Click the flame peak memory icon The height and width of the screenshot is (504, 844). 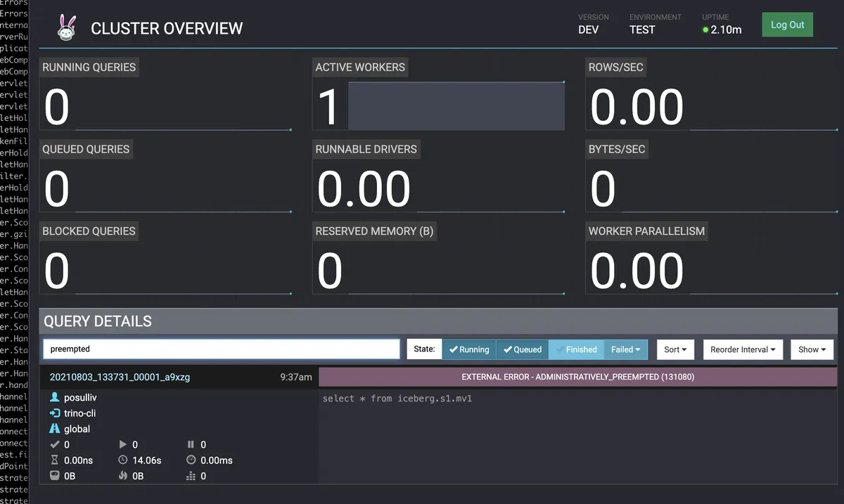tap(123, 476)
